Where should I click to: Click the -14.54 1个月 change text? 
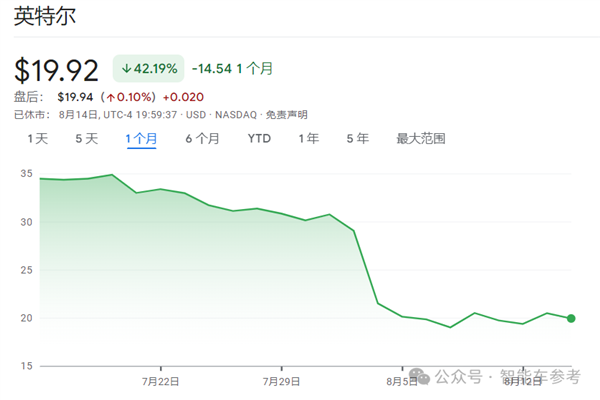tap(231, 69)
